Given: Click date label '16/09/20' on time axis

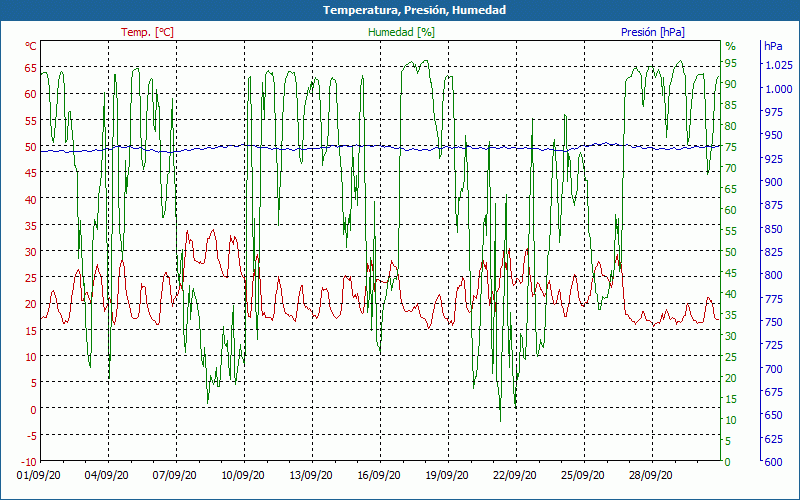Looking at the screenshot, I should click(379, 475).
